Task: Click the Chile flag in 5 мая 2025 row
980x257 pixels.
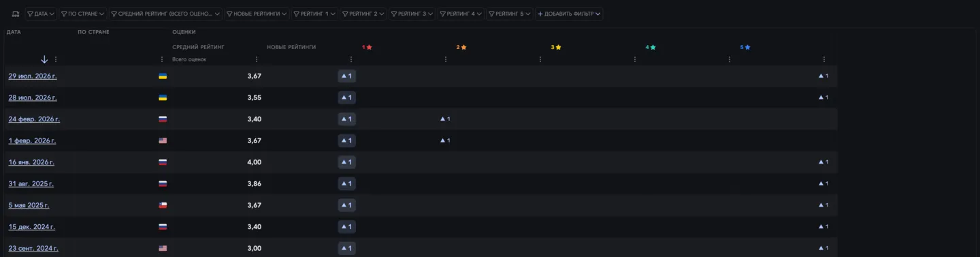Action: tap(163, 205)
